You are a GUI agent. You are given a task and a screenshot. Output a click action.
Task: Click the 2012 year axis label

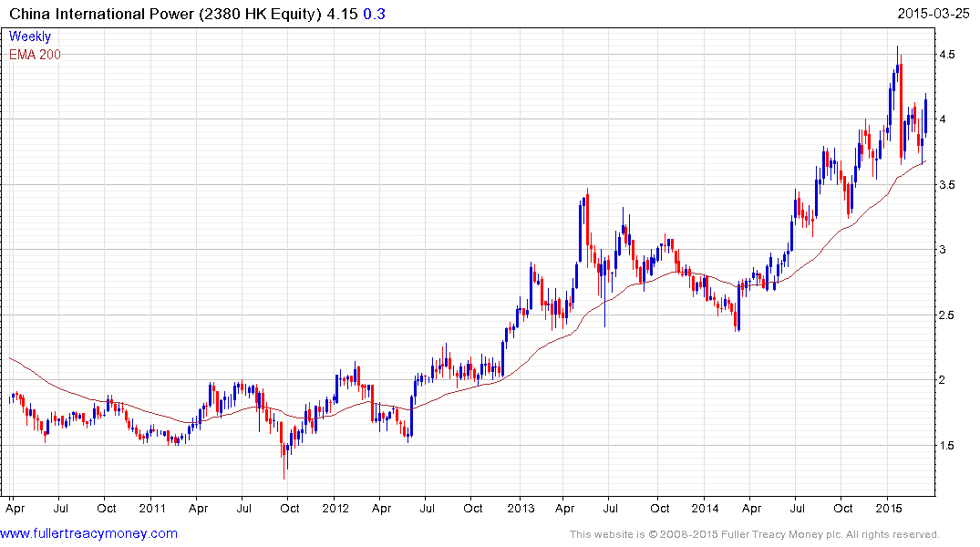click(x=335, y=508)
